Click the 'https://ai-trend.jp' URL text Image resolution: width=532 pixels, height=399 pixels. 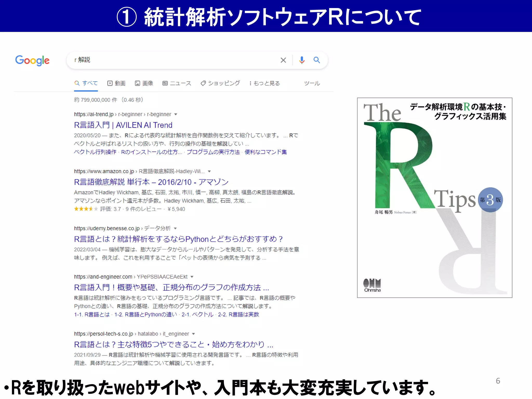94,115
